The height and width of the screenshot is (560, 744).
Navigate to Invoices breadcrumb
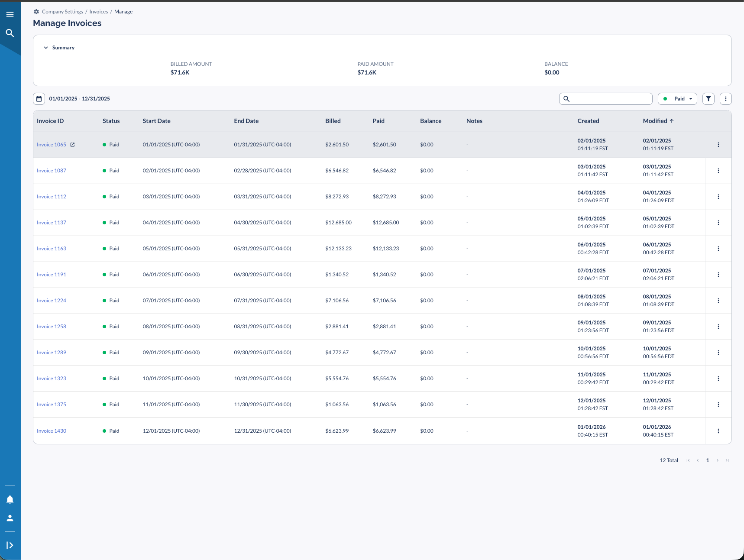(x=98, y=12)
